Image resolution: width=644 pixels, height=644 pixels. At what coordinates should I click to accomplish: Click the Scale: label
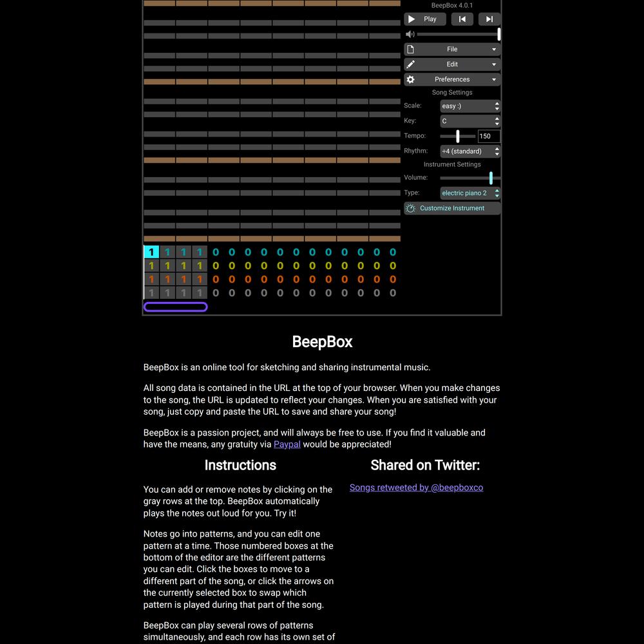[412, 106]
